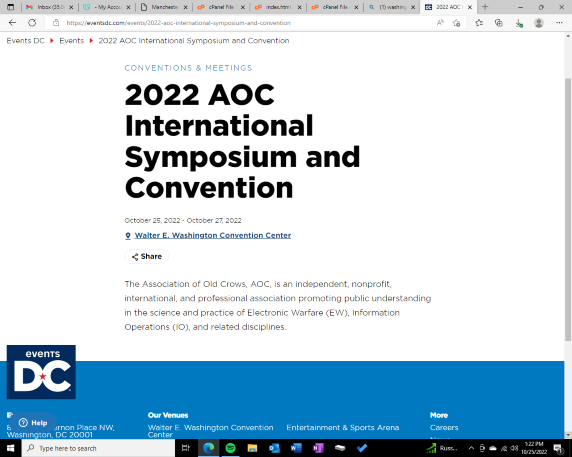Screen dimensions: 572x457
Task: Open the browser profile avatar
Action: [539, 23]
